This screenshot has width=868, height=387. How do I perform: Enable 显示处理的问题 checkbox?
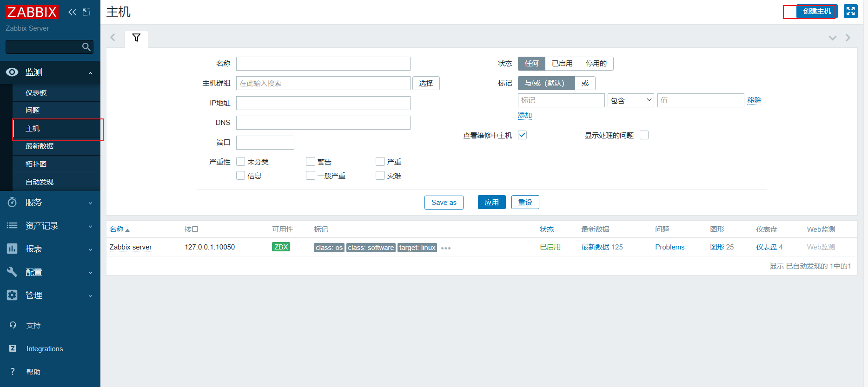pos(644,135)
